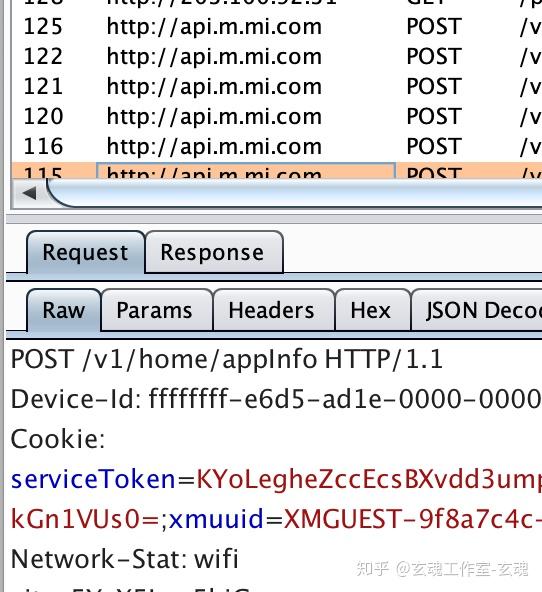This screenshot has height=592, width=542.
Task: Open the Request tab
Action: pos(86,252)
